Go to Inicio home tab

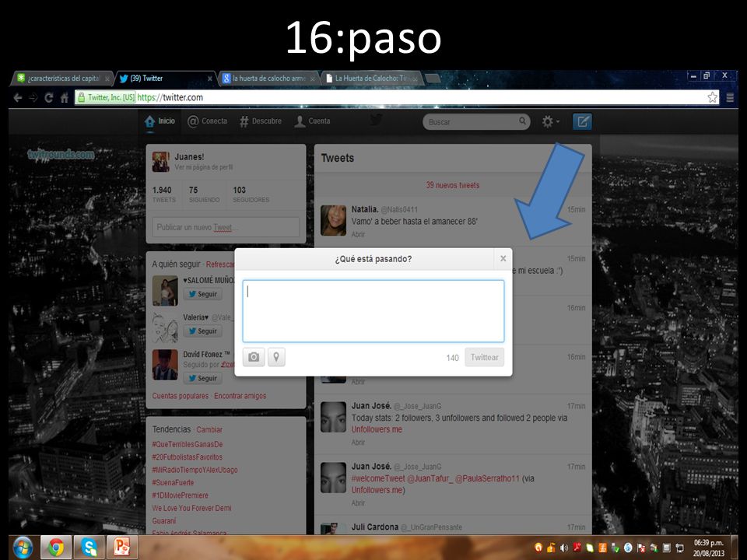click(160, 121)
